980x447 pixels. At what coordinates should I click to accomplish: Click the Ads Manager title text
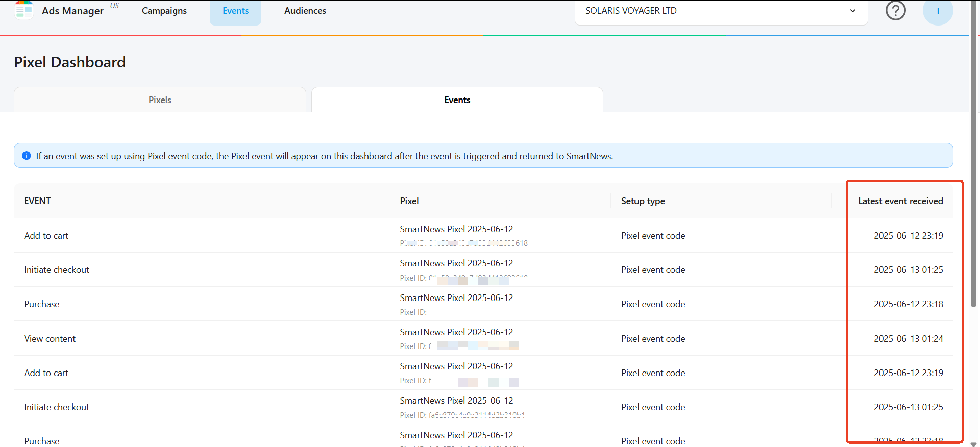[x=72, y=11]
